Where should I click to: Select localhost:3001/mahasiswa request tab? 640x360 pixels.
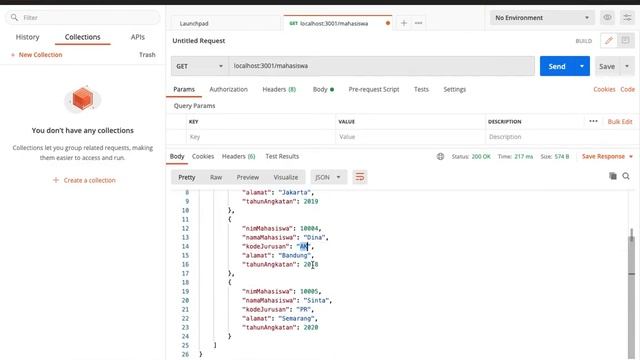[334, 23]
